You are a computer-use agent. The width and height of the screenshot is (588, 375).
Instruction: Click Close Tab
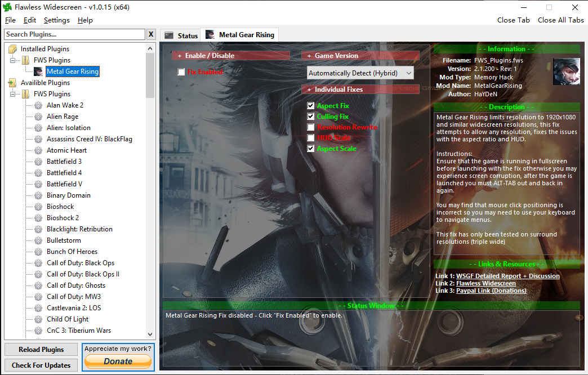click(x=514, y=20)
